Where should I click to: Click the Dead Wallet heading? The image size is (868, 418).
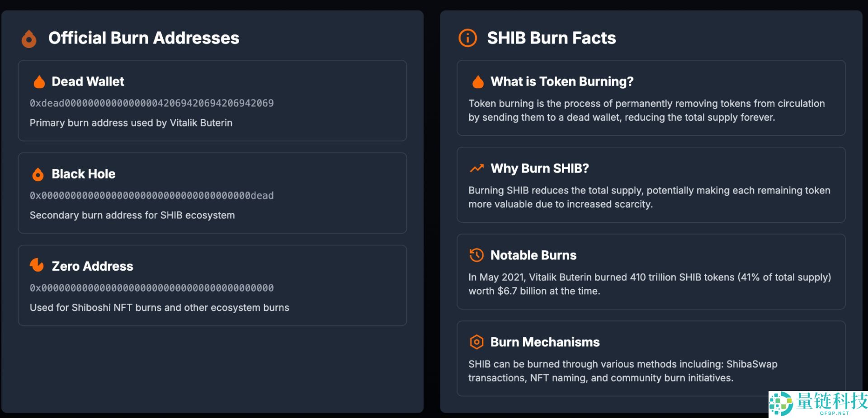(x=88, y=81)
